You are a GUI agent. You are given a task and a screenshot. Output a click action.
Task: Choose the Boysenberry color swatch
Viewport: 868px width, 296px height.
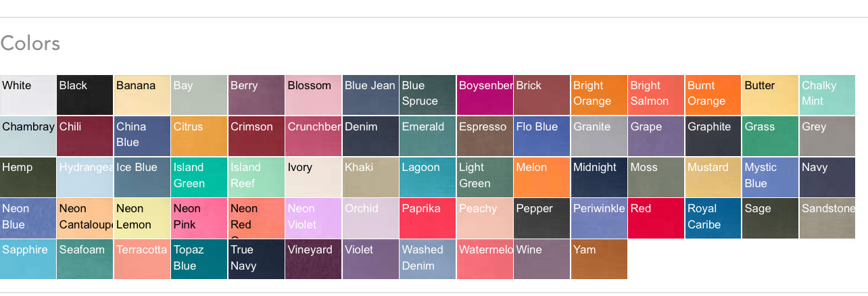484,95
